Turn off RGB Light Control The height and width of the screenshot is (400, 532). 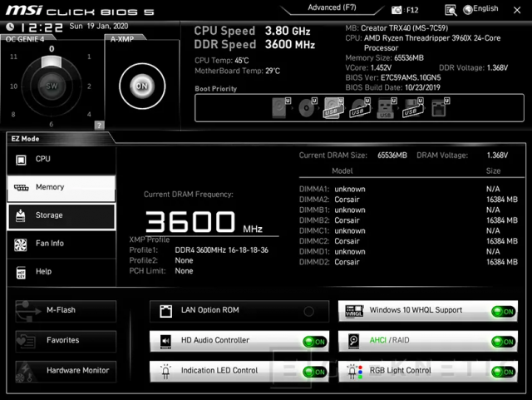(x=502, y=371)
